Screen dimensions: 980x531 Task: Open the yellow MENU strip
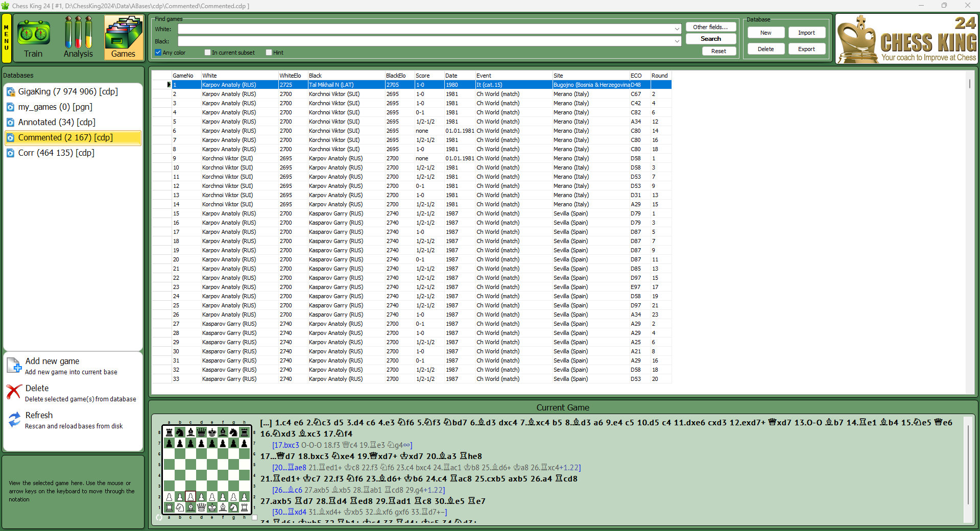click(7, 37)
